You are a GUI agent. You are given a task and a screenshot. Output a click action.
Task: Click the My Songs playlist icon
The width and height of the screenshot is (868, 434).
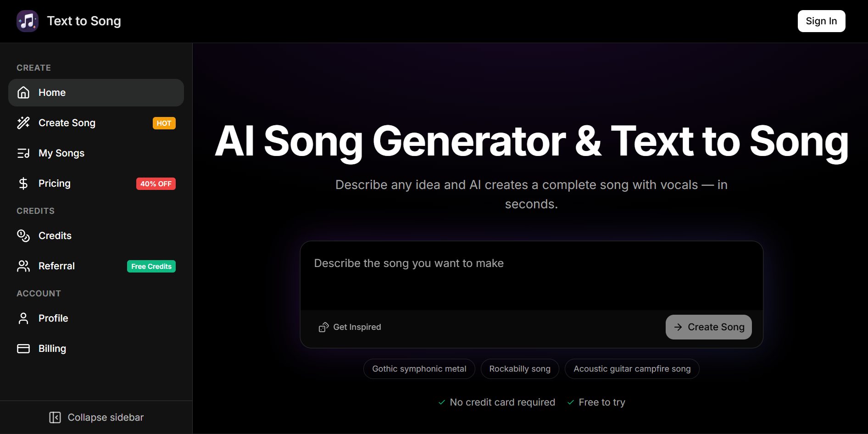tap(23, 153)
